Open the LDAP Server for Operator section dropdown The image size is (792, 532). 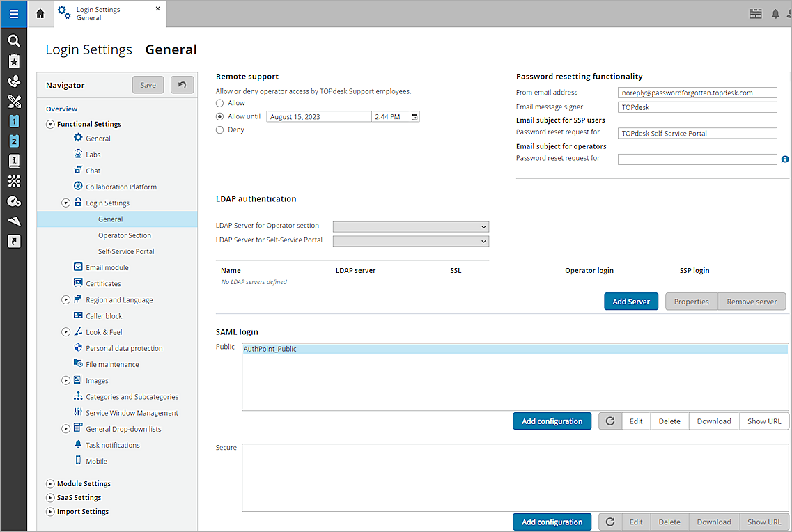[410, 226]
